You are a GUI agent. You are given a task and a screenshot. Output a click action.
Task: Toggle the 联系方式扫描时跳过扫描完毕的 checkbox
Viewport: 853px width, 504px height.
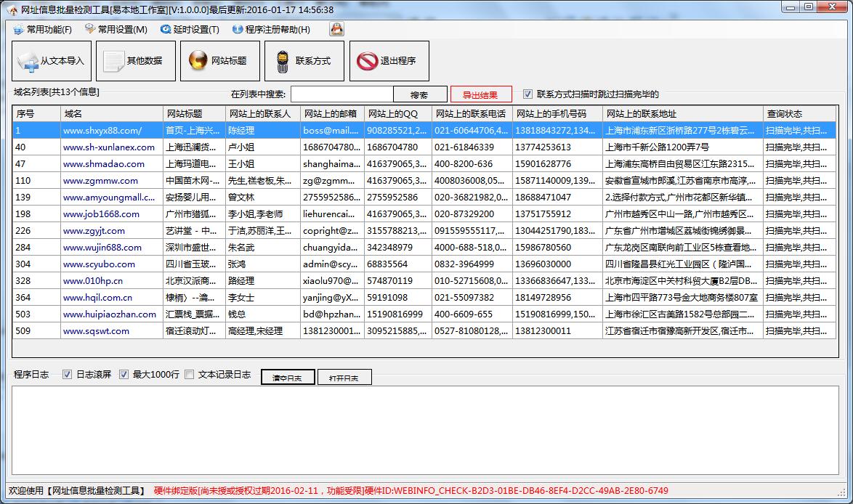(528, 94)
